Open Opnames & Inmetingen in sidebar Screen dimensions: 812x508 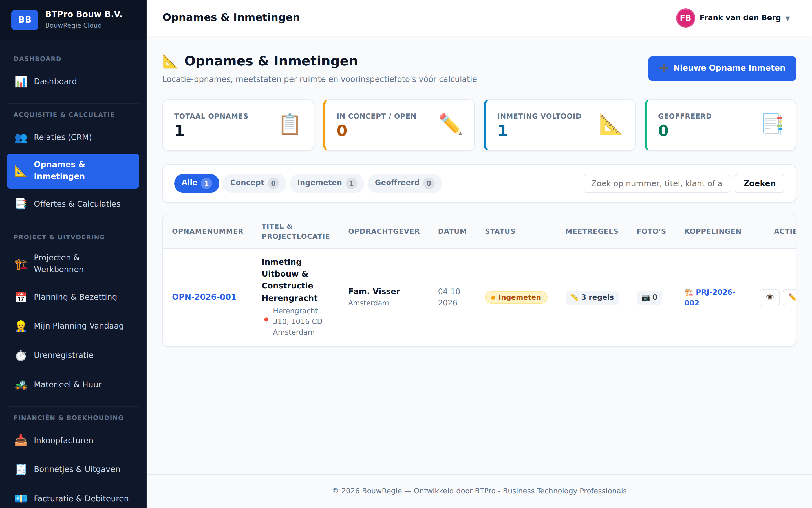(x=73, y=171)
